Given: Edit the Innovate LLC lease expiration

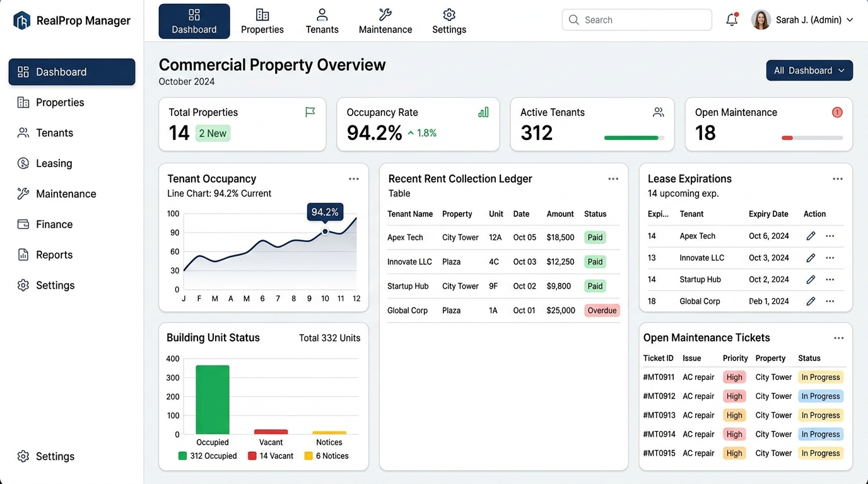Looking at the screenshot, I should [x=811, y=258].
